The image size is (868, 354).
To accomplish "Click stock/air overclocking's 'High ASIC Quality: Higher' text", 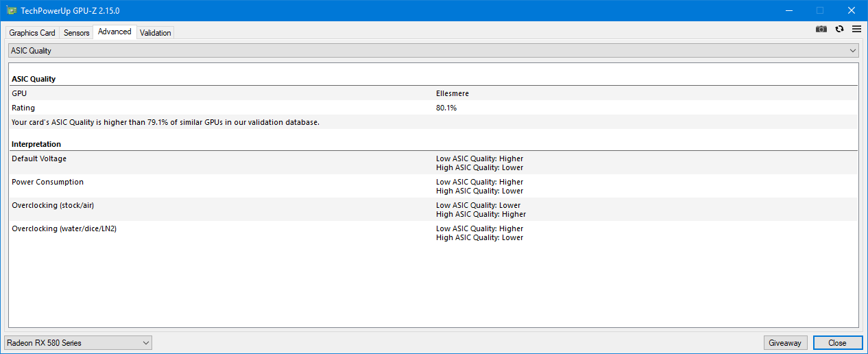I will (x=481, y=214).
